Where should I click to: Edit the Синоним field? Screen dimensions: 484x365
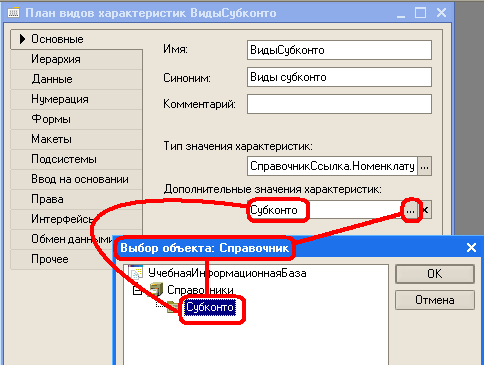click(x=339, y=77)
